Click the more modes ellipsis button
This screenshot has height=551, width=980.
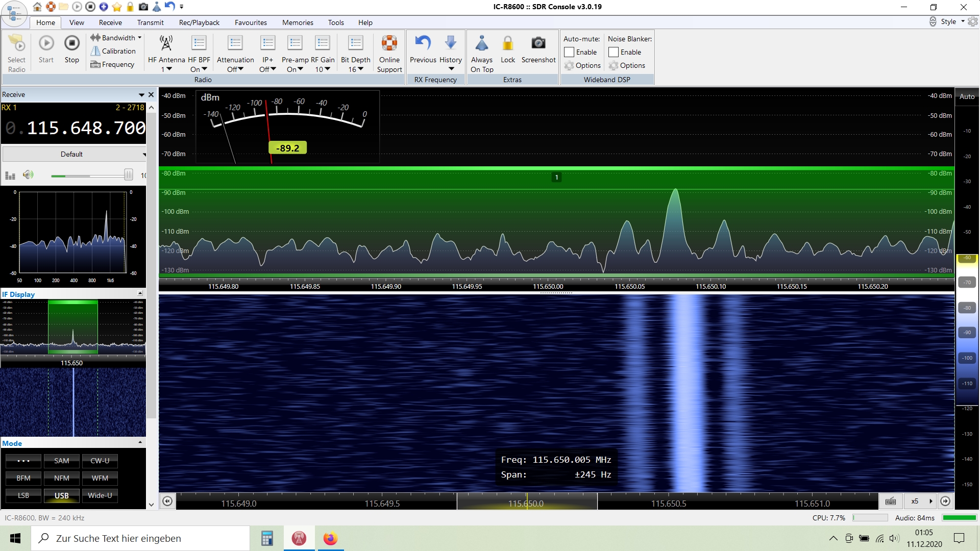[23, 461]
